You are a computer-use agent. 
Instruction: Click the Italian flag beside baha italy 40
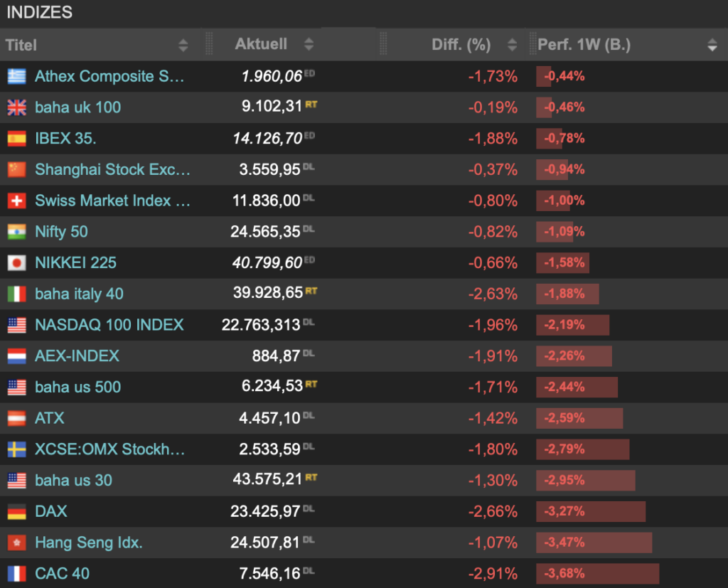(x=17, y=294)
